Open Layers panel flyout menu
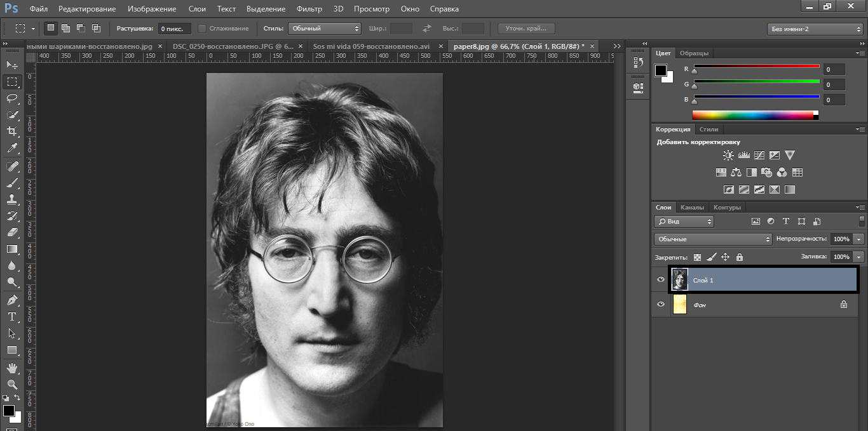 pos(860,208)
